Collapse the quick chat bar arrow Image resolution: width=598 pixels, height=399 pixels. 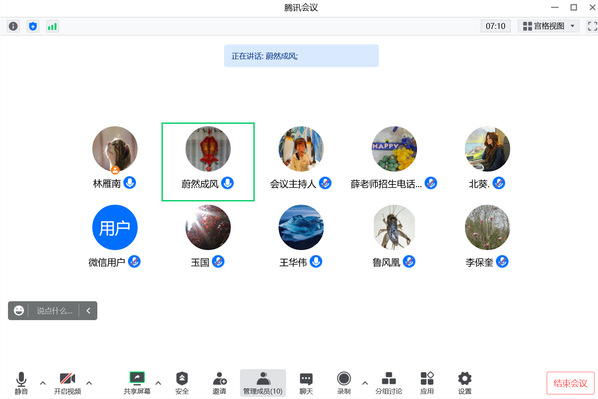(x=88, y=311)
